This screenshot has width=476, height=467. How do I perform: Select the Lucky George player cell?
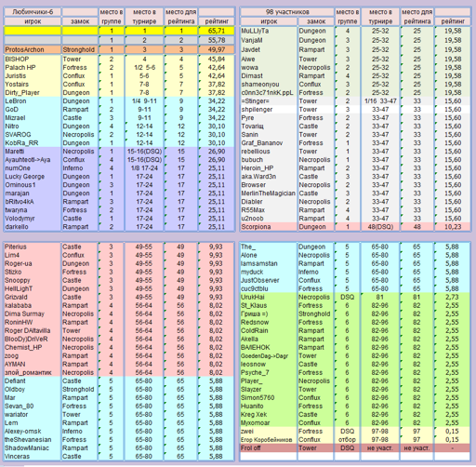coord(33,176)
